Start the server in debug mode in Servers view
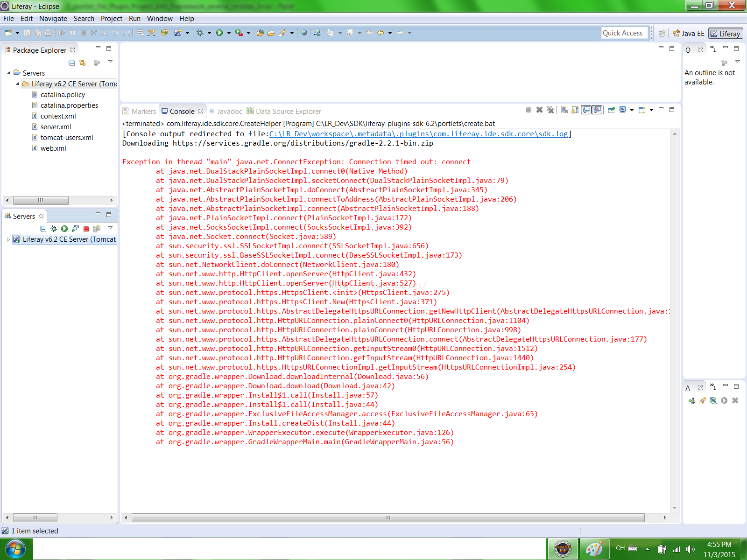This screenshot has width=747, height=560. point(54,229)
